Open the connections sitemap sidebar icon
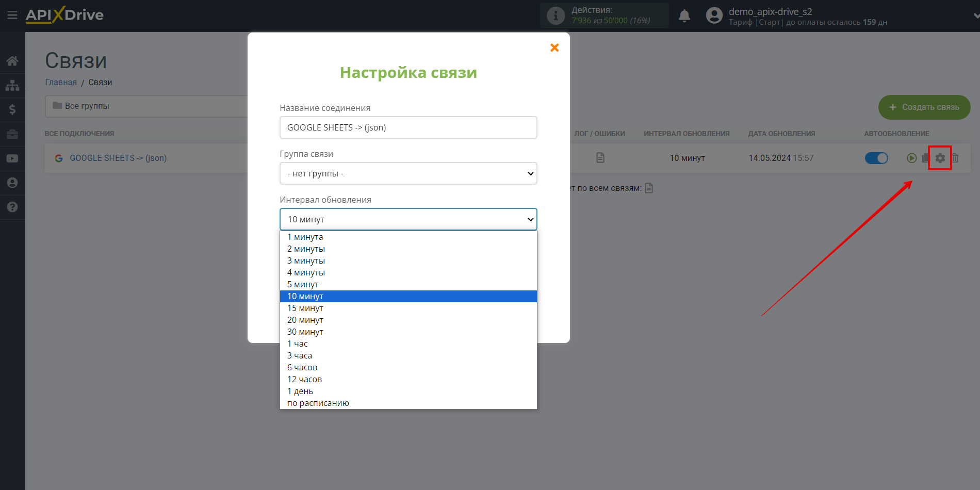 point(12,85)
